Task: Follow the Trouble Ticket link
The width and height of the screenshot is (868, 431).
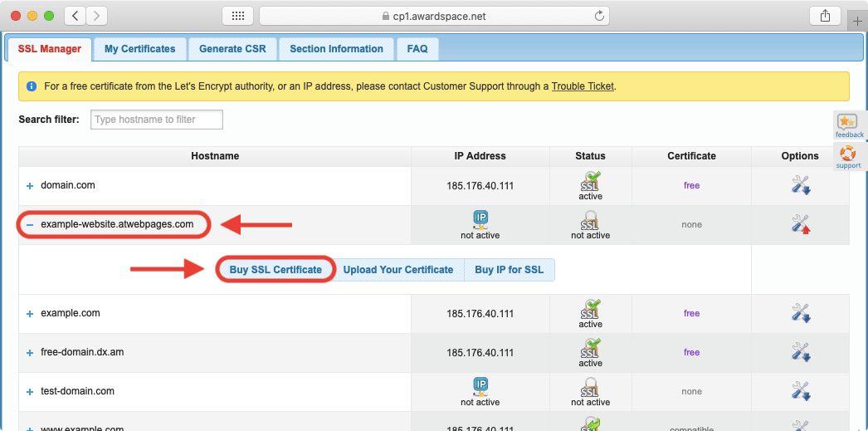Action: click(x=583, y=86)
